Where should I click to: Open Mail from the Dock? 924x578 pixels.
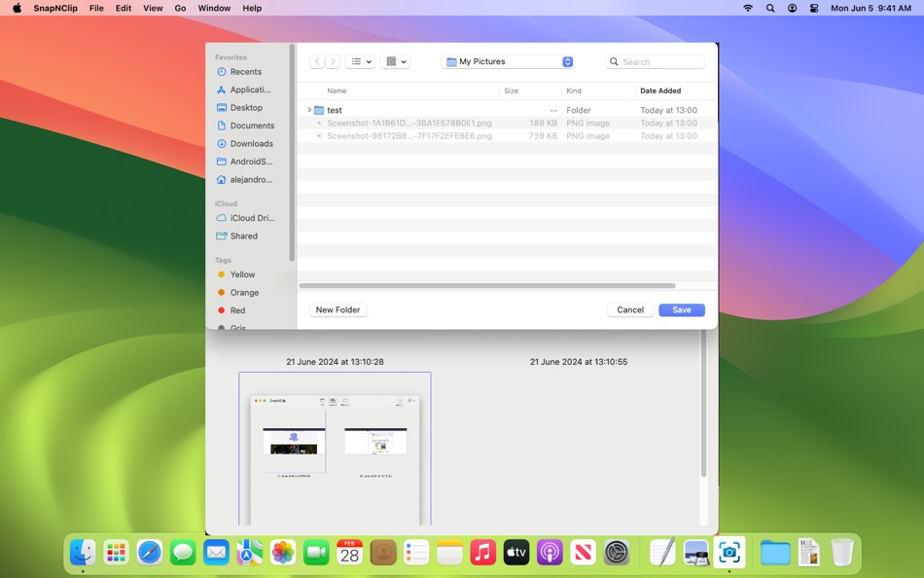point(216,553)
